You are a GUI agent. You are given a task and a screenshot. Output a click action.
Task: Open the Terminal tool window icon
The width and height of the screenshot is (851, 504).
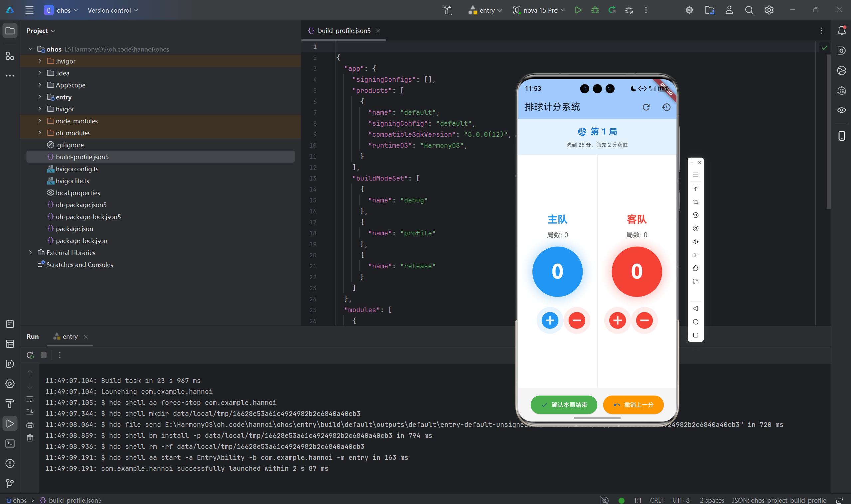[x=10, y=443]
